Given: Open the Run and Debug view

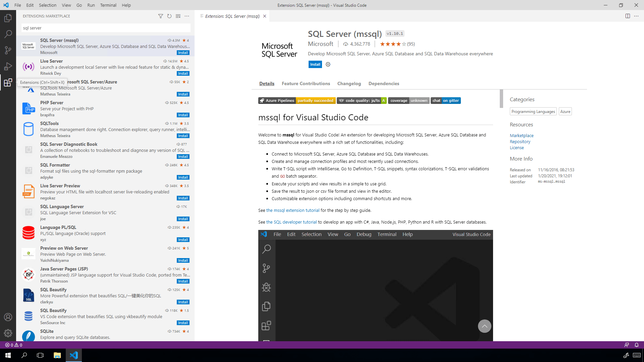Looking at the screenshot, I should click(8, 66).
